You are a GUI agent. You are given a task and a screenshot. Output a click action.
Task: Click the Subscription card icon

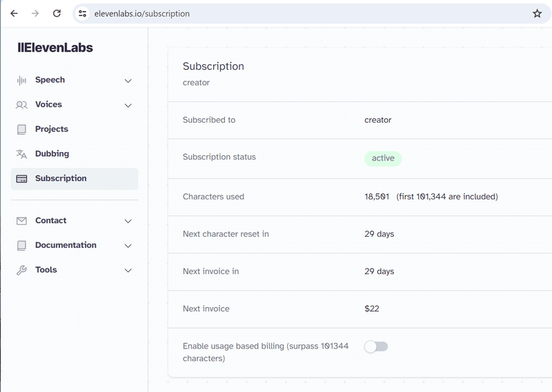click(x=21, y=179)
